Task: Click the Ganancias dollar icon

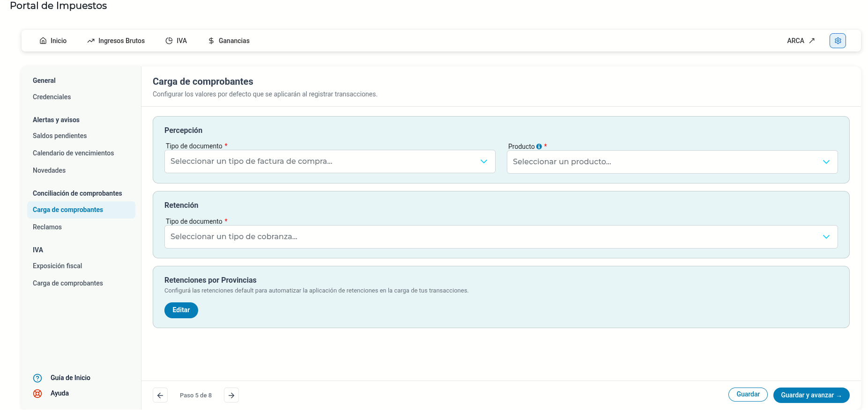Action: 211,41
